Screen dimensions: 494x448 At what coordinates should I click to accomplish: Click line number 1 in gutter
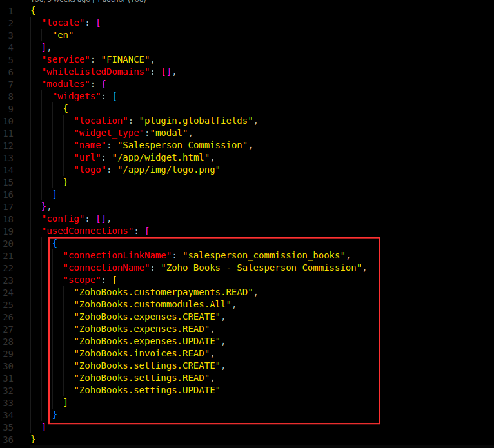11,12
